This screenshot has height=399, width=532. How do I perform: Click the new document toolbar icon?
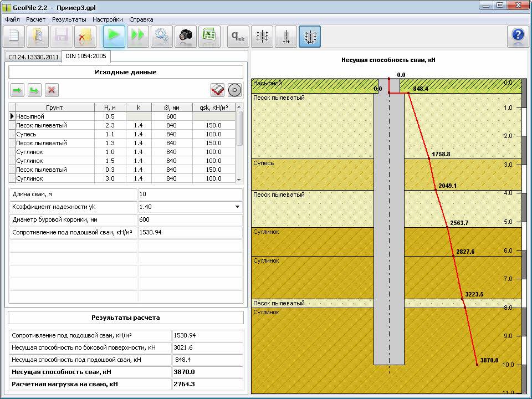coord(14,36)
